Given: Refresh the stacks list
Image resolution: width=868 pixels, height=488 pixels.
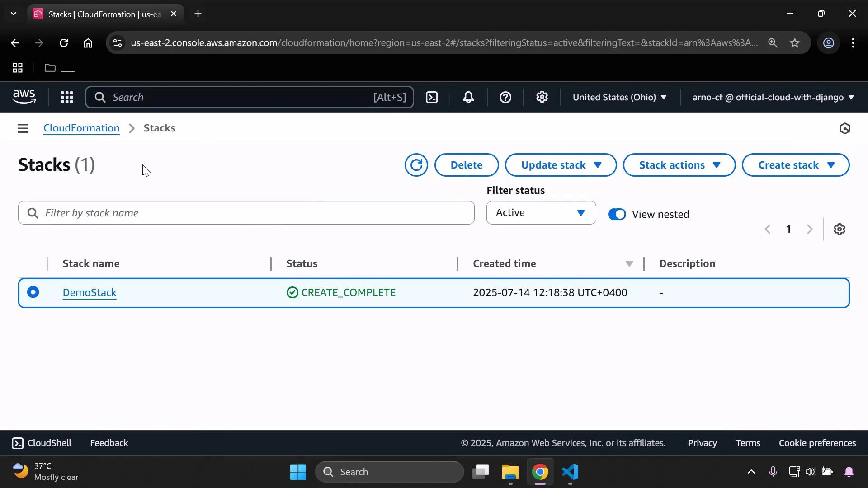Looking at the screenshot, I should (x=415, y=165).
